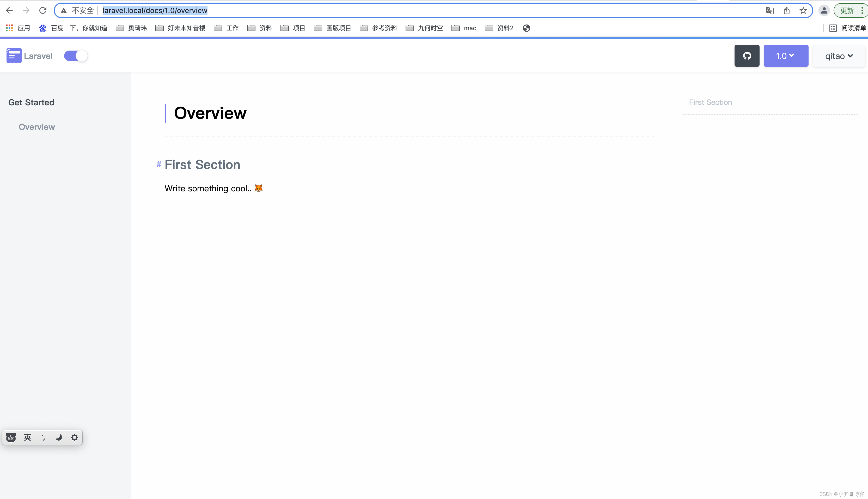
Task: Click the Laravel docs logo icon
Action: click(x=14, y=56)
